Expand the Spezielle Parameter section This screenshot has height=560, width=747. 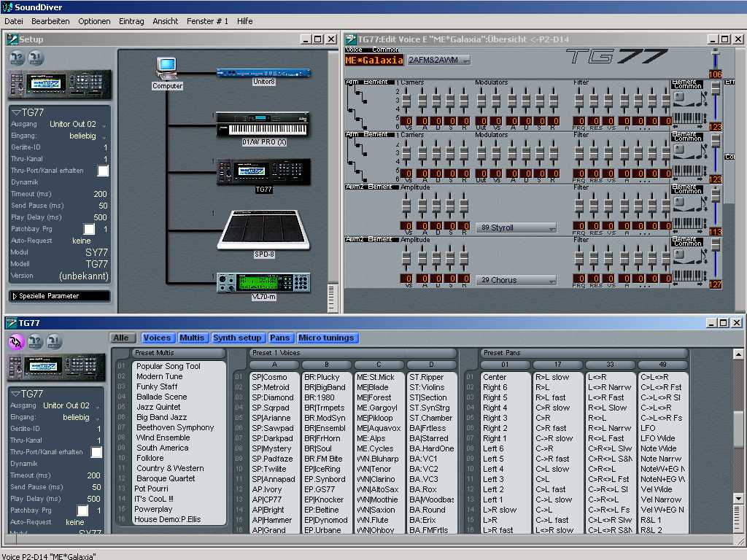tap(59, 296)
